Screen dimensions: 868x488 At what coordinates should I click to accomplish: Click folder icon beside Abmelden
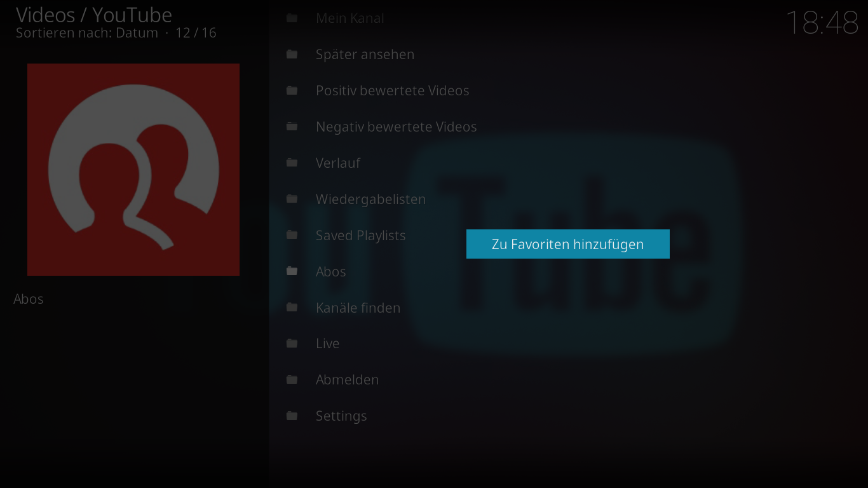(292, 379)
